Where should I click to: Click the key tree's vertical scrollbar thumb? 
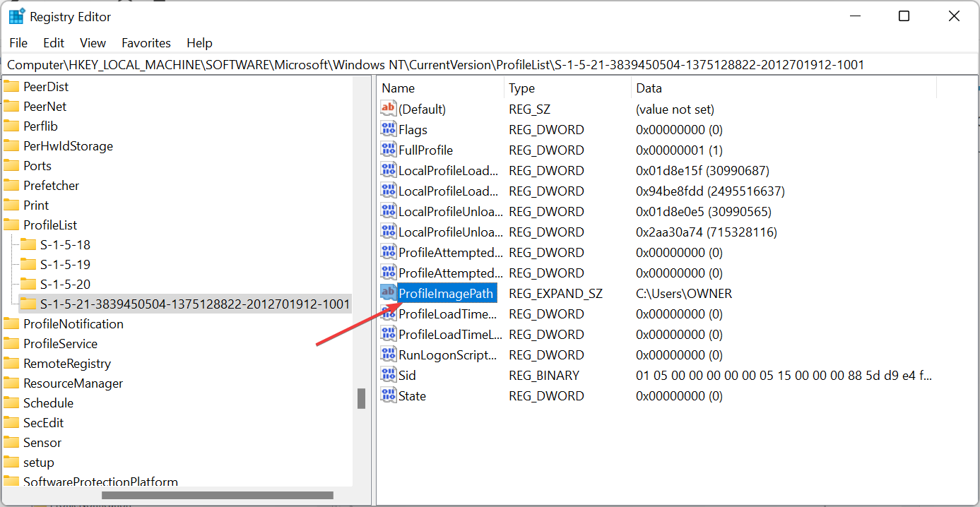tap(361, 398)
